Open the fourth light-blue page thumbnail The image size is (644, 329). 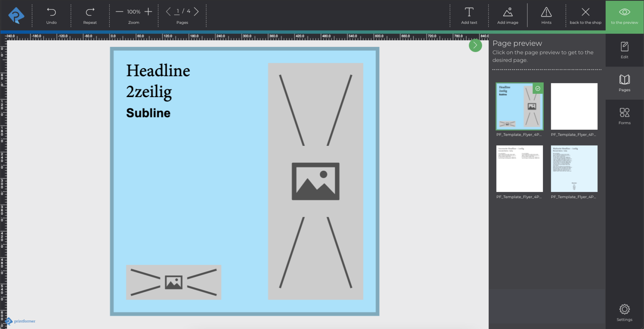[x=574, y=168]
